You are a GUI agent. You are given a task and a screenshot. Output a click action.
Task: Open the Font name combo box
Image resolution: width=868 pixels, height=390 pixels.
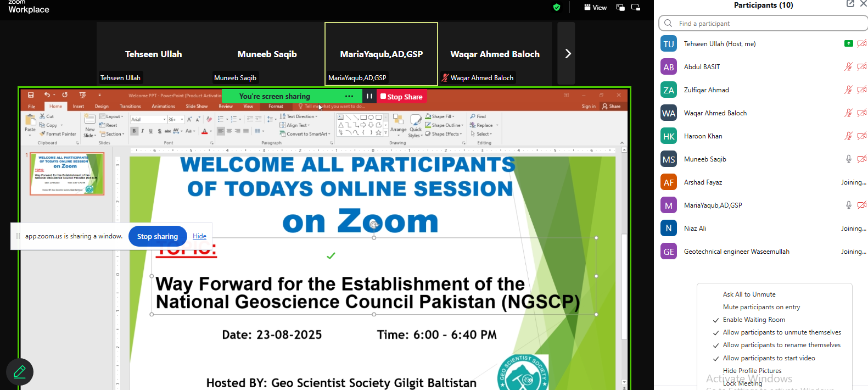coord(148,119)
